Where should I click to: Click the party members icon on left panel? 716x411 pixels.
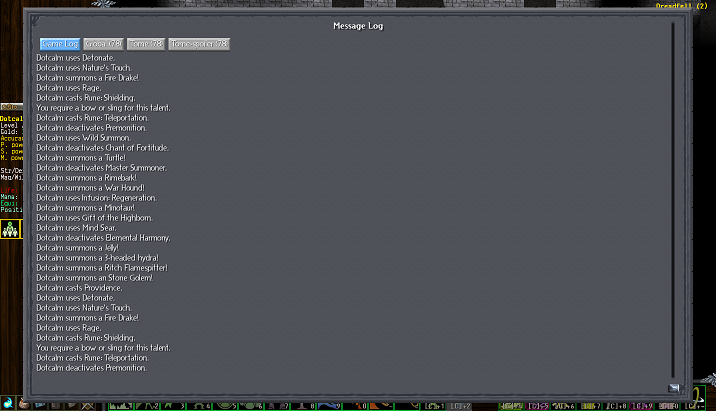(x=11, y=229)
